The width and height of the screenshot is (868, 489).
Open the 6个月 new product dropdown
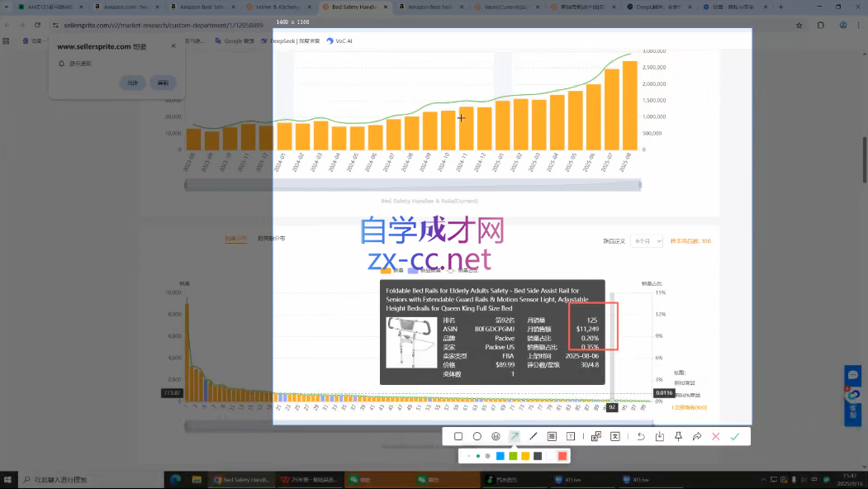pos(646,241)
